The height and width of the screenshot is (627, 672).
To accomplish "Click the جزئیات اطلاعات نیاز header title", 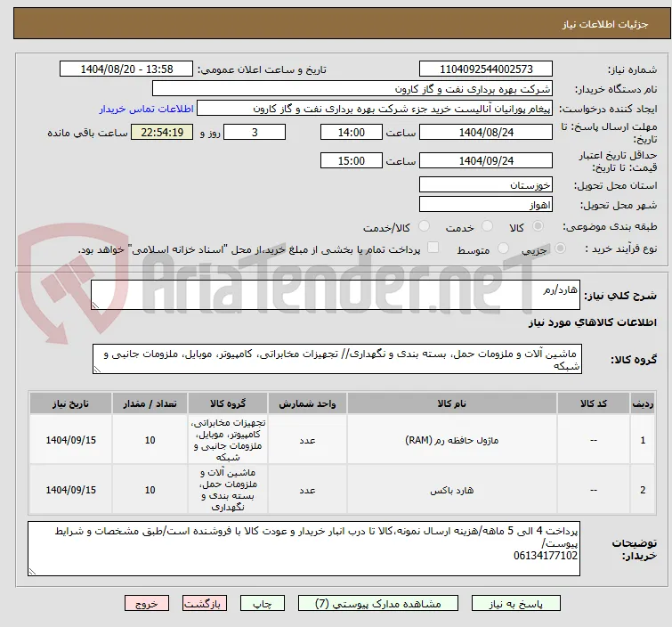I will 605,24.
